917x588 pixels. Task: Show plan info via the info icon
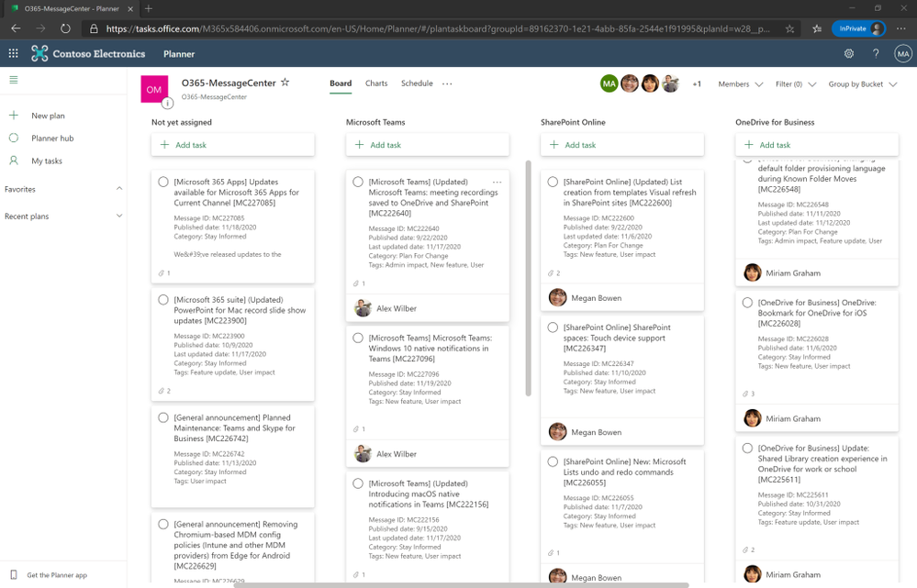click(x=167, y=104)
